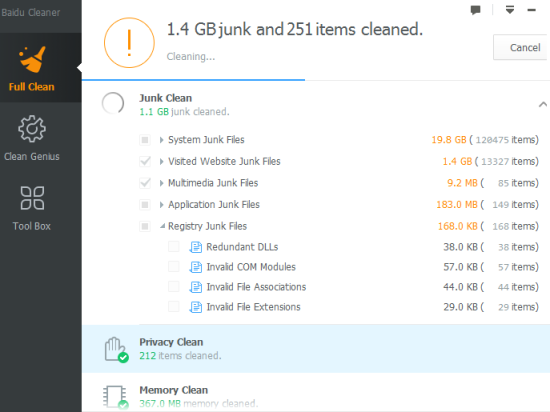Click the orange exclamation status icon
This screenshot has height=412, width=550.
(x=129, y=43)
